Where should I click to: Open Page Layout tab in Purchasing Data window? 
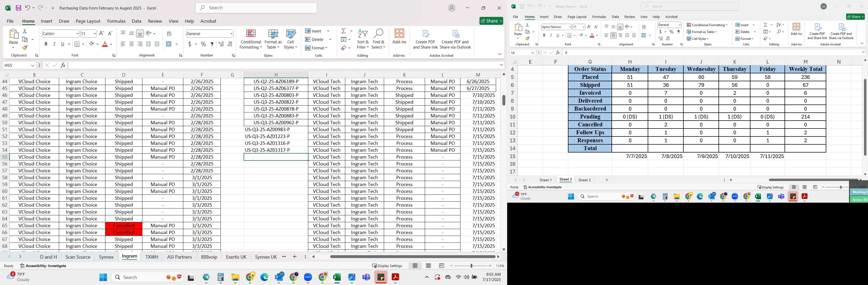click(x=88, y=21)
